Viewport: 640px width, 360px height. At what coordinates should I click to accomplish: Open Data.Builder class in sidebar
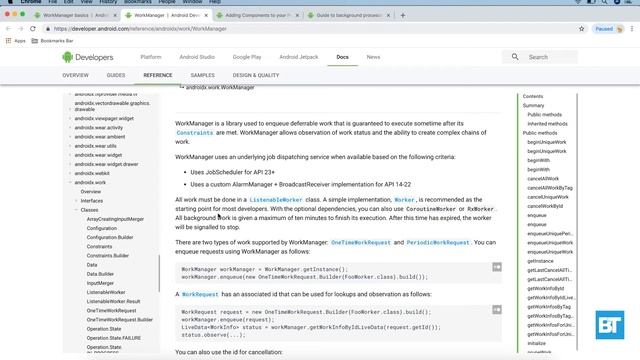100,274
